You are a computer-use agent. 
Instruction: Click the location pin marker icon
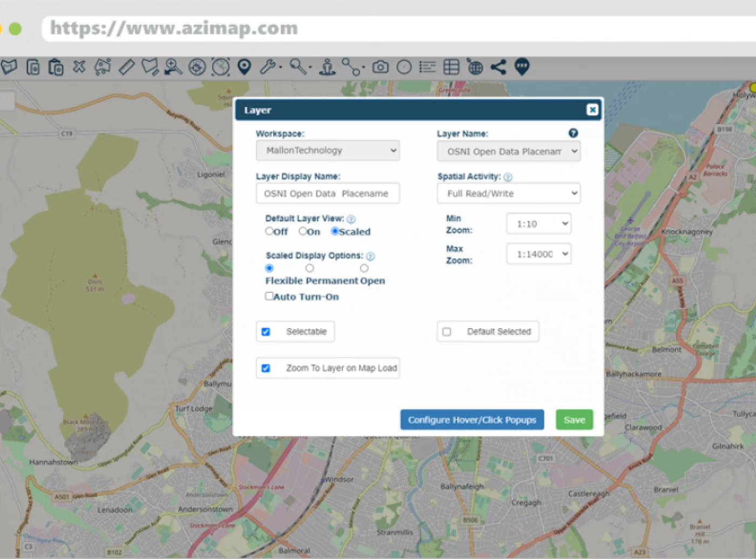pos(245,67)
